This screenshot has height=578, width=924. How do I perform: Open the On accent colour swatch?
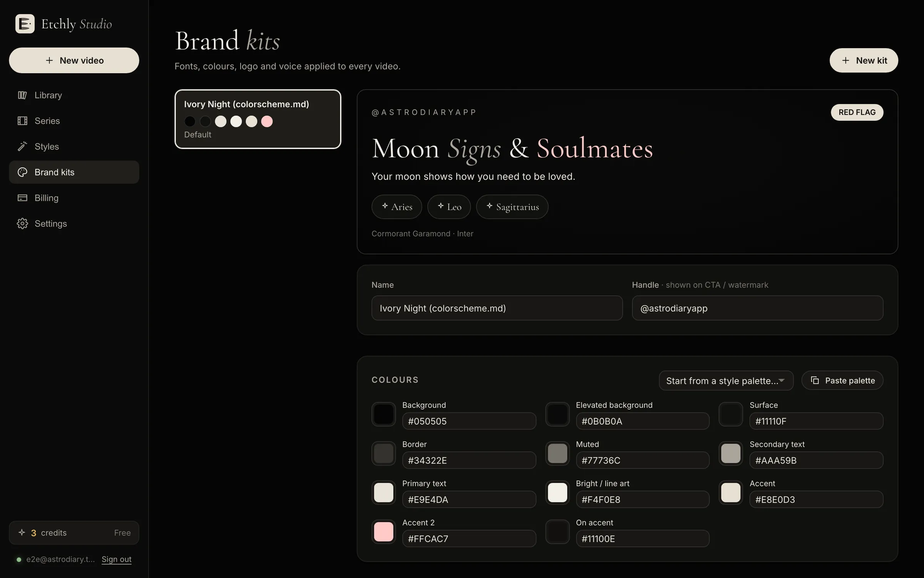[557, 532]
